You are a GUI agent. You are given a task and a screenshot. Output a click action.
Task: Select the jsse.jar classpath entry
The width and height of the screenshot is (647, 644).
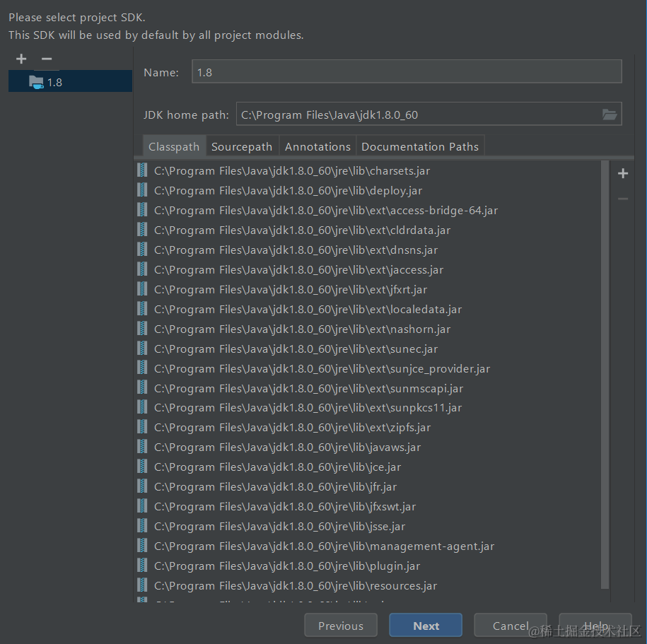(x=367, y=527)
